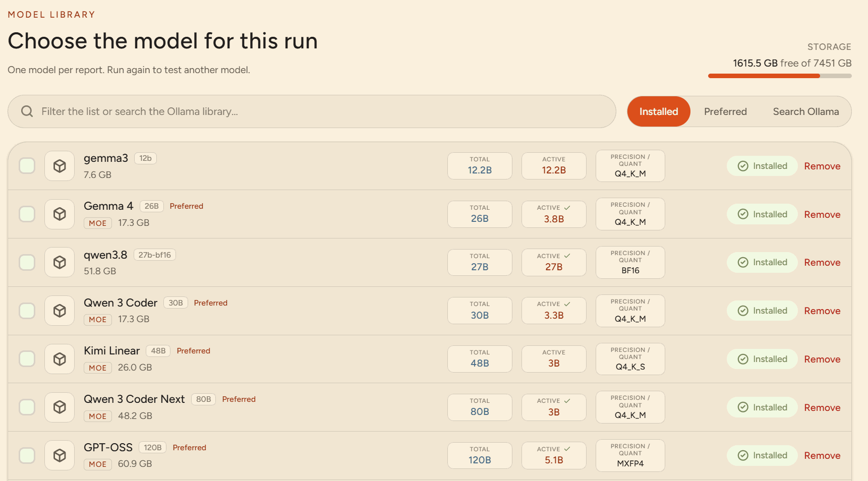This screenshot has width=868, height=481.
Task: Click the Installed checkmark icon for GPT-OSS
Action: (743, 455)
